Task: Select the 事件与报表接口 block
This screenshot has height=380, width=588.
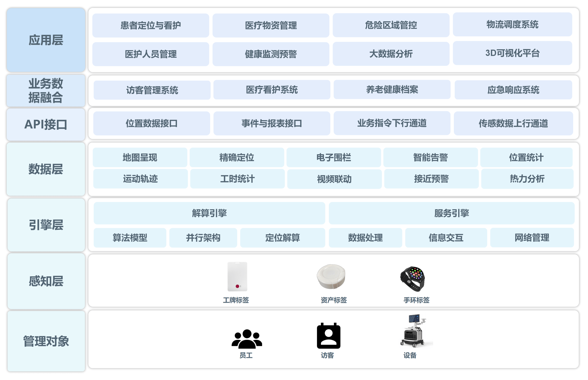Action: click(x=272, y=123)
